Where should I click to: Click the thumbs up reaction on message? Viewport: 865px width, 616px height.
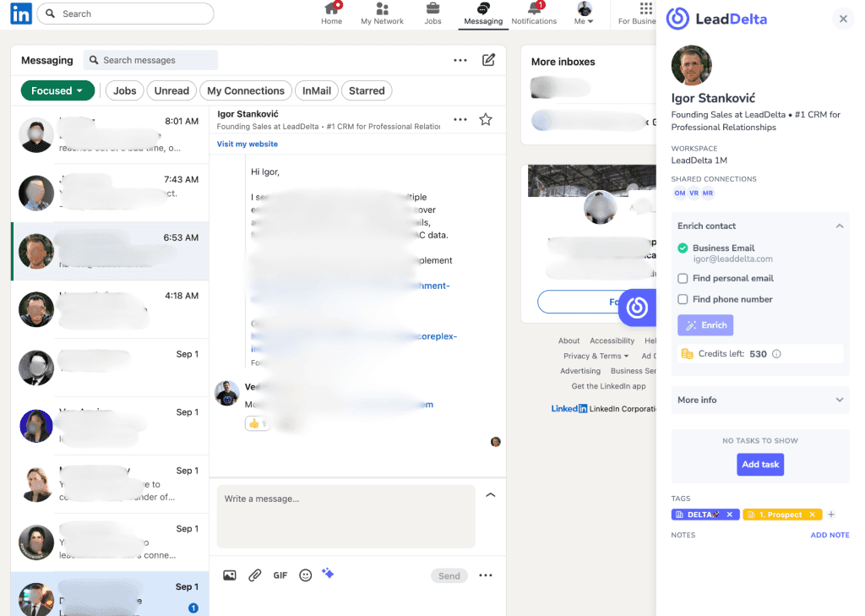(257, 423)
